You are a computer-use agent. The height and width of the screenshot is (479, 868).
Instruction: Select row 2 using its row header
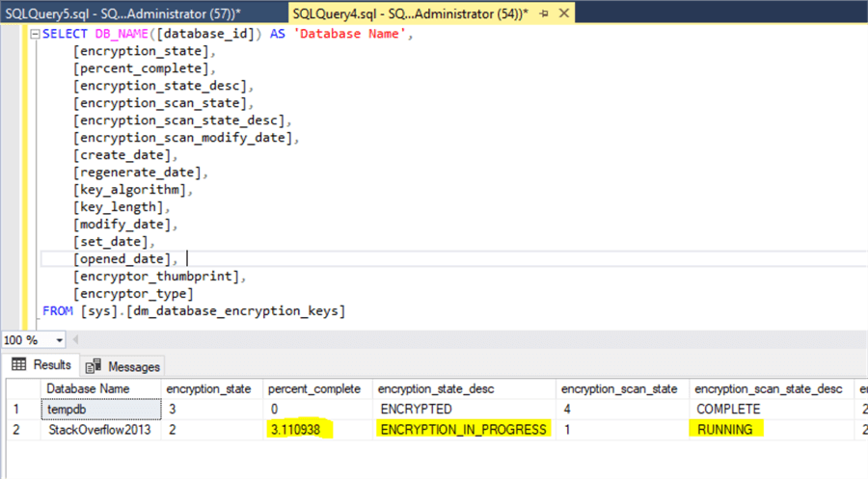[19, 429]
